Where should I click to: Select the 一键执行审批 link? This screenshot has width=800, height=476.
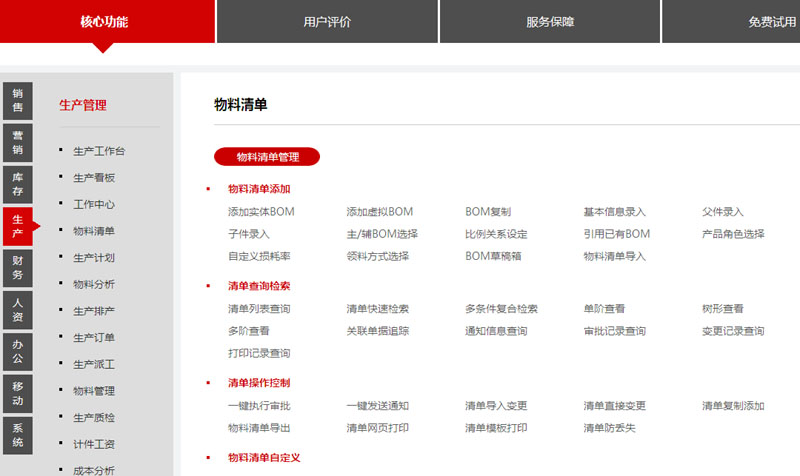click(x=259, y=406)
